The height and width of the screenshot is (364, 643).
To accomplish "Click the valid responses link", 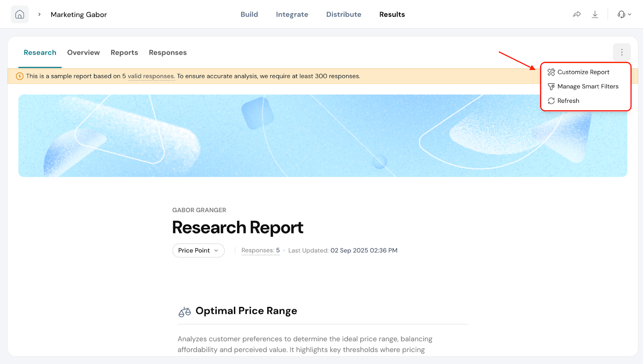I will click(151, 76).
